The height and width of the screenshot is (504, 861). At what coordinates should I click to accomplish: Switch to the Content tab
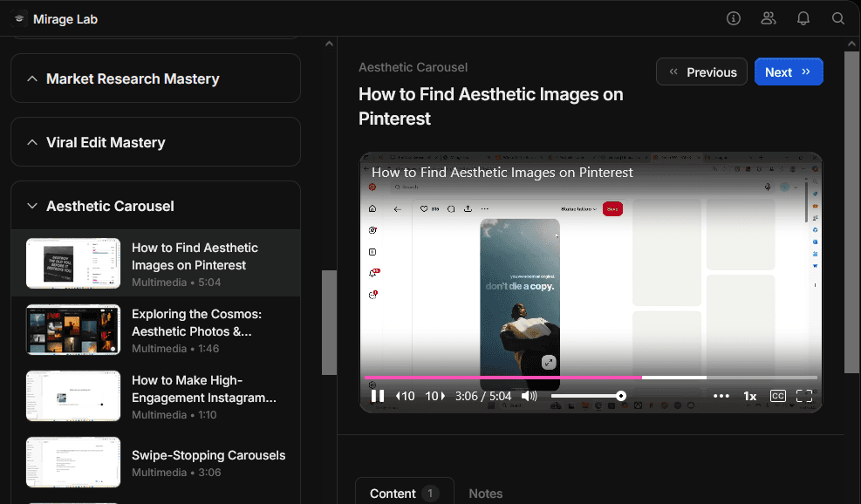405,493
